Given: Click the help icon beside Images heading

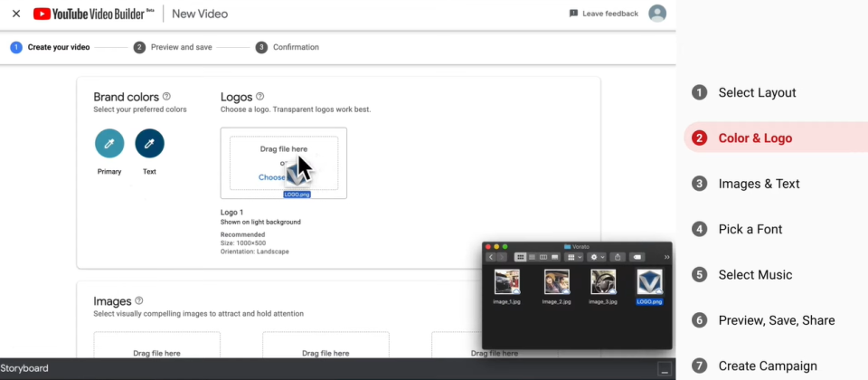Looking at the screenshot, I should [139, 301].
